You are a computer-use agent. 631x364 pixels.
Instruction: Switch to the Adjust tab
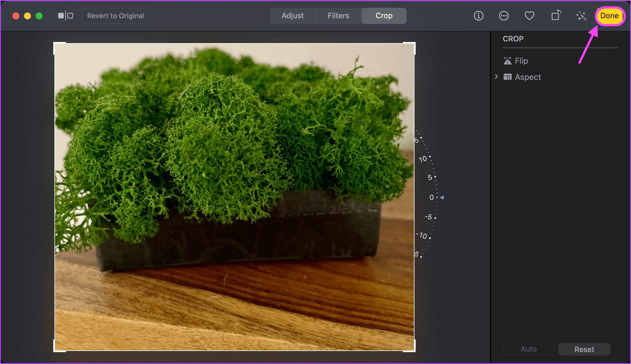293,16
